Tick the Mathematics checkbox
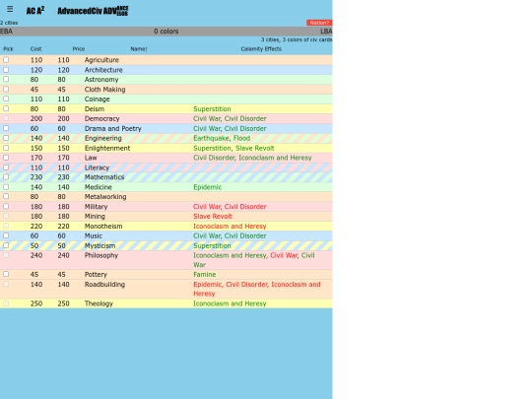The height and width of the screenshot is (399, 532). pos(6,177)
